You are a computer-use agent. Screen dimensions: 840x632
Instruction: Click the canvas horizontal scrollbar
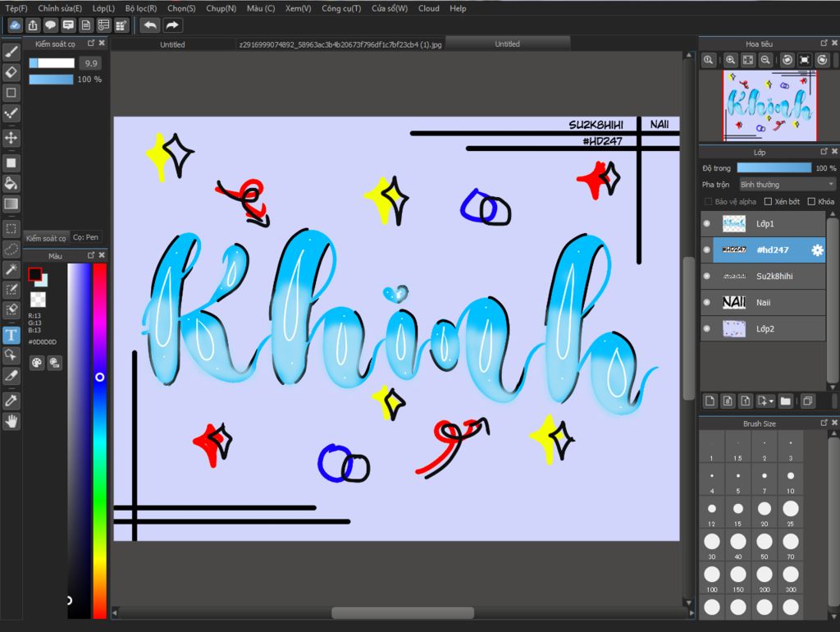[402, 612]
